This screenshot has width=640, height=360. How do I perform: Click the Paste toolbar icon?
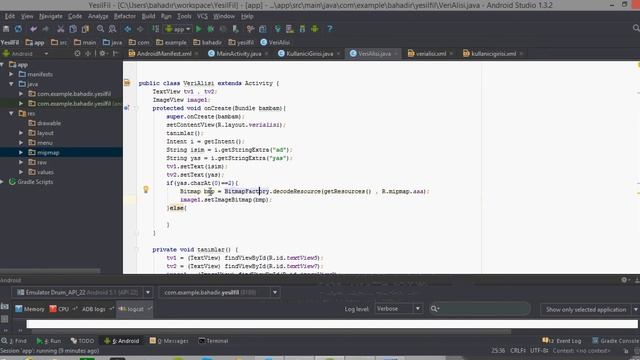[85, 29]
